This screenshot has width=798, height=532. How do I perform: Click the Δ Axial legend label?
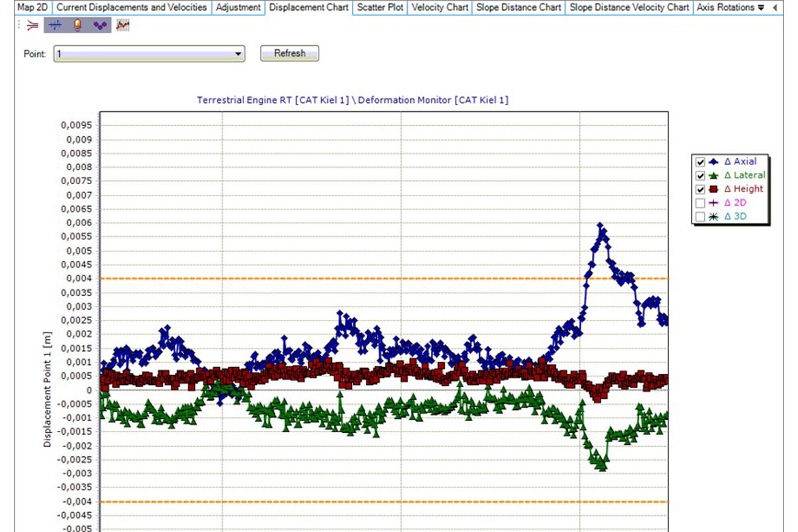click(x=740, y=162)
